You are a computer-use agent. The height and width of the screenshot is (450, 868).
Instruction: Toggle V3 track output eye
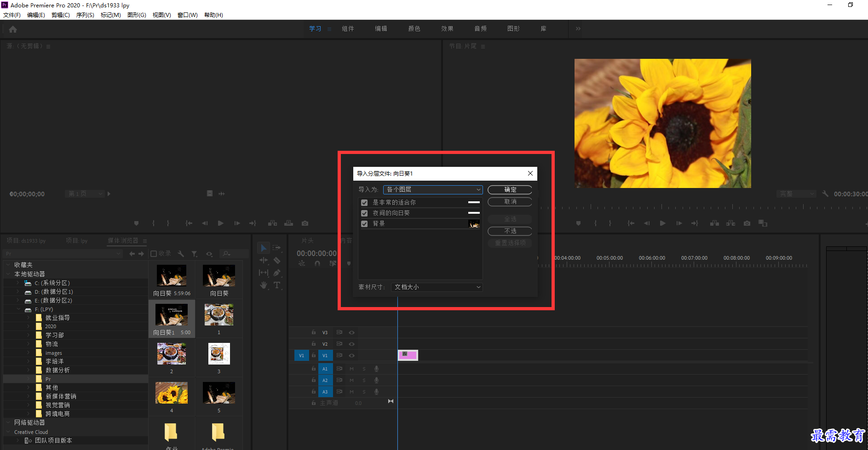pyautogui.click(x=351, y=332)
